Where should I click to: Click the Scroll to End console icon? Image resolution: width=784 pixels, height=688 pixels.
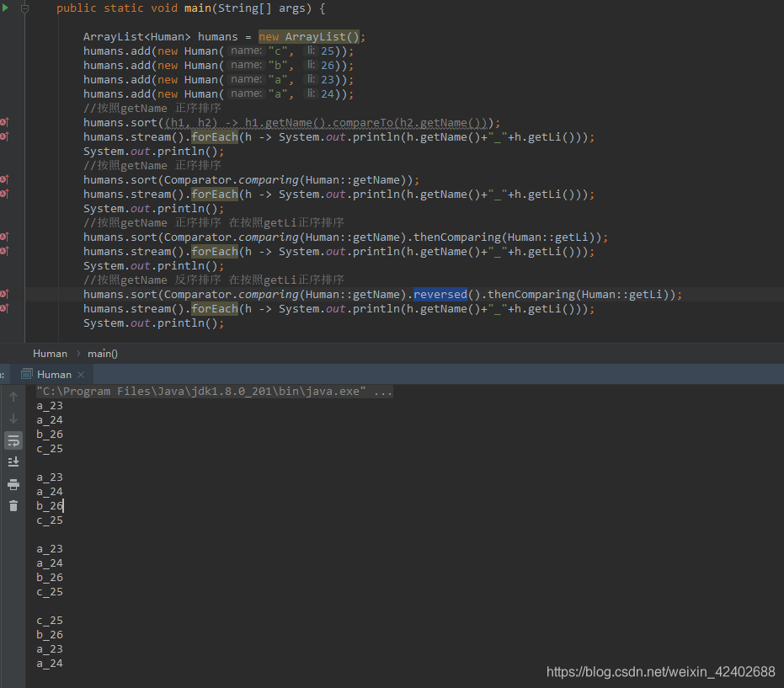point(13,462)
